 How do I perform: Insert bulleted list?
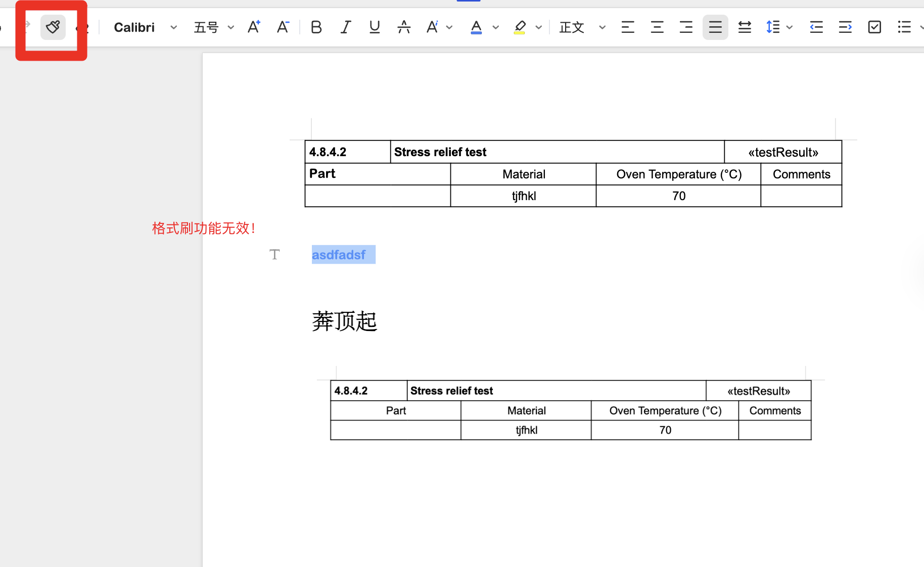[904, 27]
